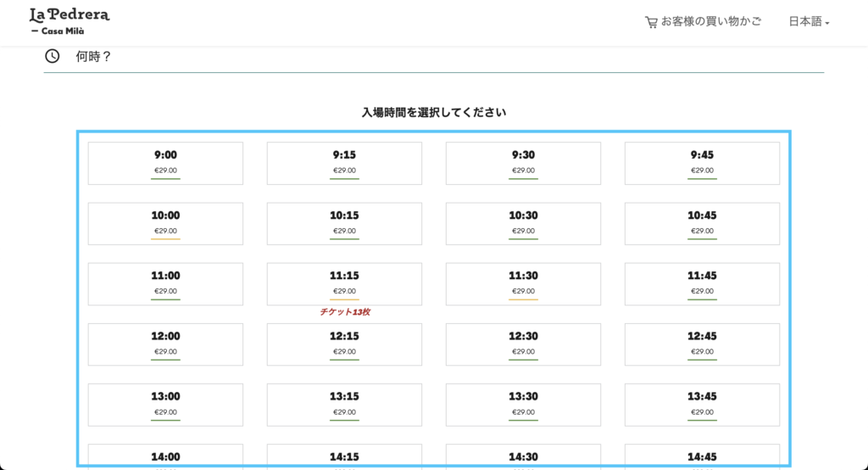Image resolution: width=868 pixels, height=470 pixels.
Task: Choose the 12:00 time slot
Action: pyautogui.click(x=165, y=344)
